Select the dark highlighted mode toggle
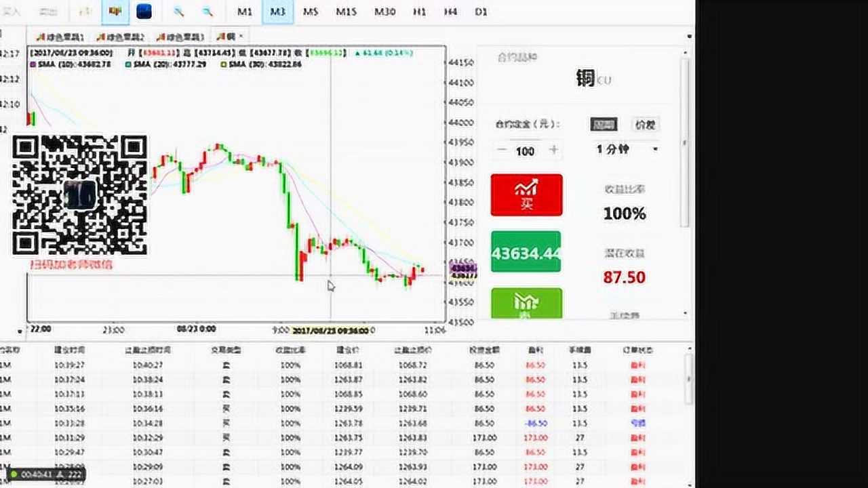Screen dimensions: 868x488 pos(603,125)
